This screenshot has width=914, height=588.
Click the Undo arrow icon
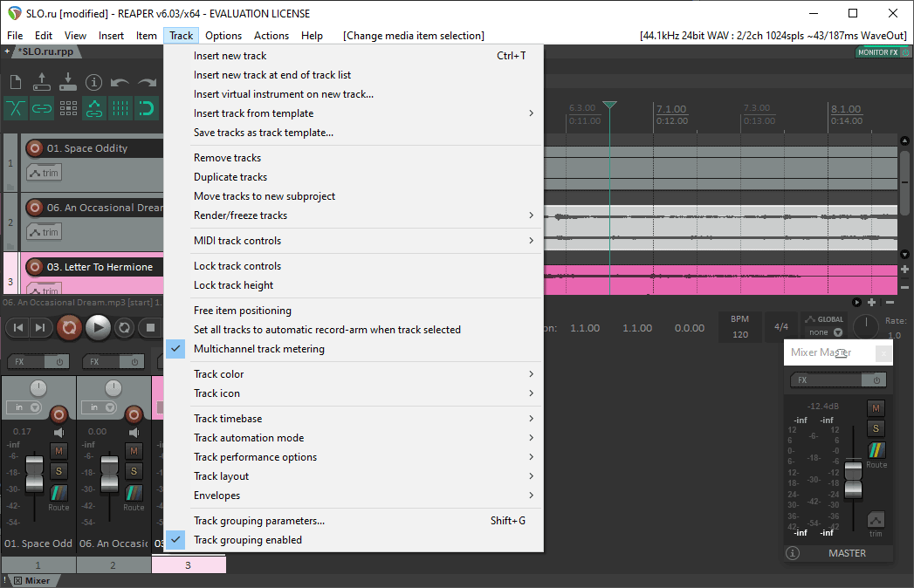point(120,82)
